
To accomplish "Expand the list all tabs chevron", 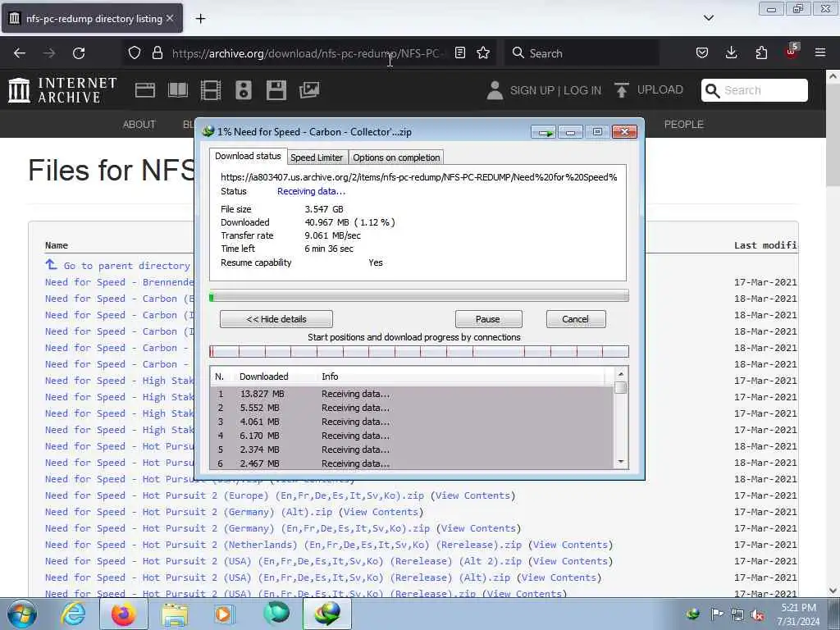I will 708,18.
